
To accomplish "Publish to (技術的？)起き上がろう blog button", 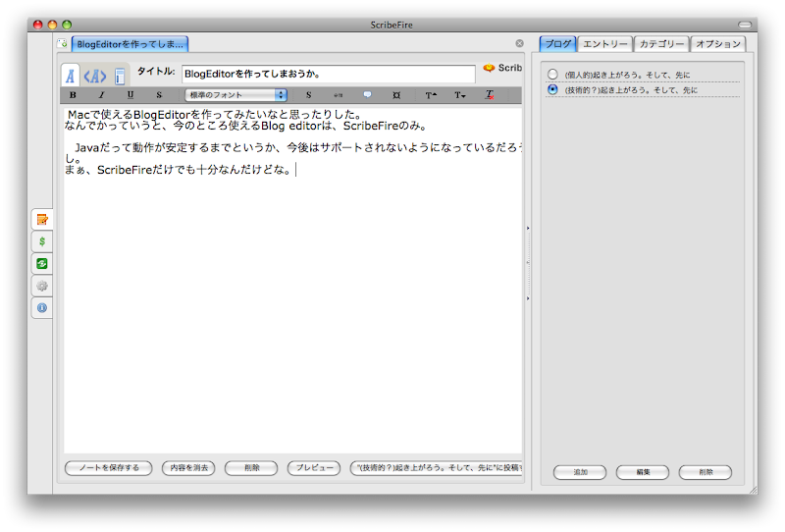I will point(436,468).
